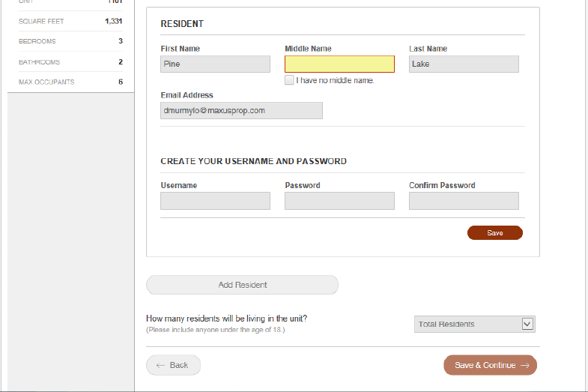Click the Square Feet row in sidebar
588x392 pixels.
70,21
